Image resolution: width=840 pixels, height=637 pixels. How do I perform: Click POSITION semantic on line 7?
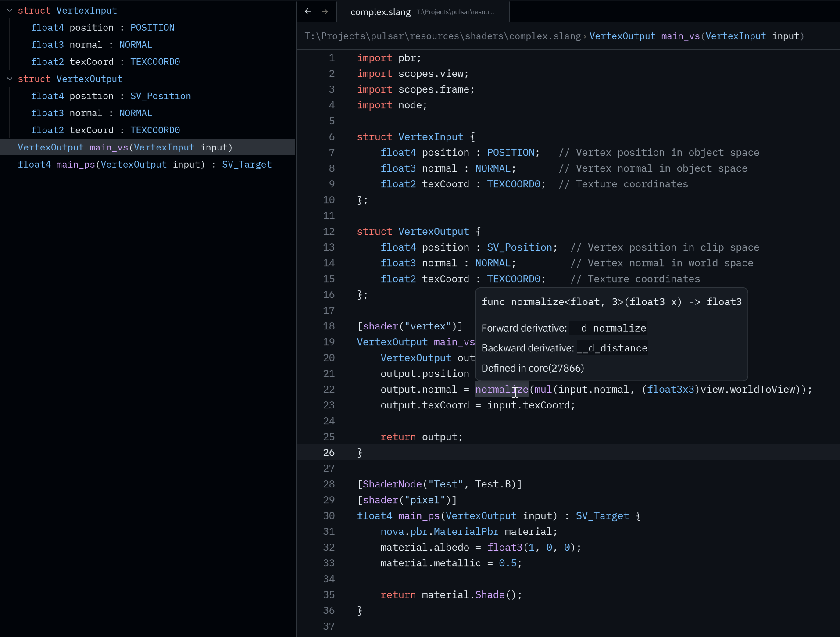[x=511, y=152]
